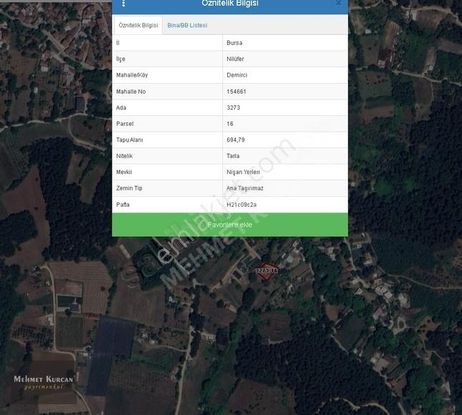Viewport: 462px width, 415px height.
Task: Select the Bursa value in İl row
Action: pos(234,43)
